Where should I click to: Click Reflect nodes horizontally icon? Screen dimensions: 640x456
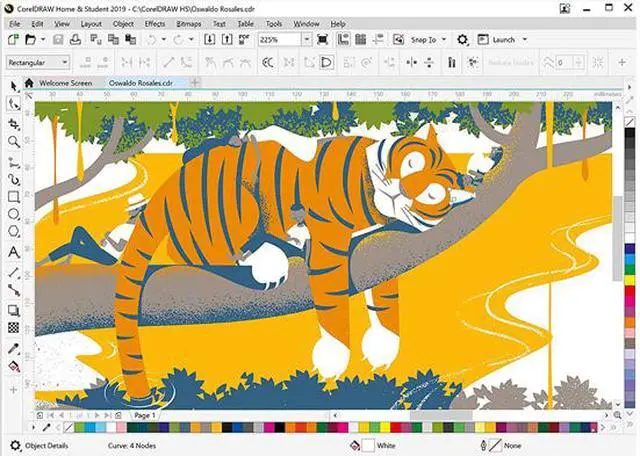tap(411, 62)
